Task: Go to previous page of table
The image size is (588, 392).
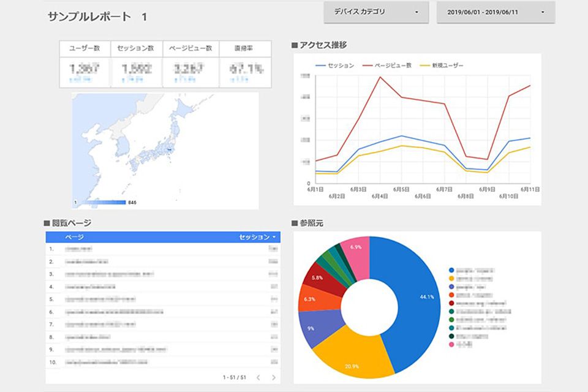Action: tap(258, 377)
